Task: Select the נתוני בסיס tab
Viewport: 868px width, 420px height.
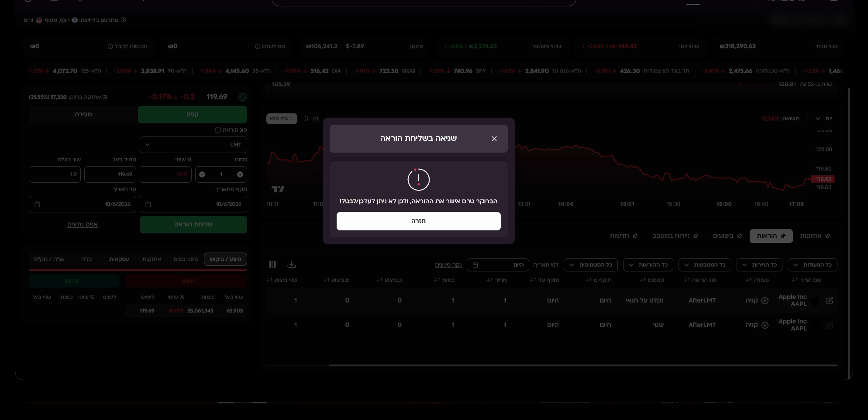Action: point(186,259)
